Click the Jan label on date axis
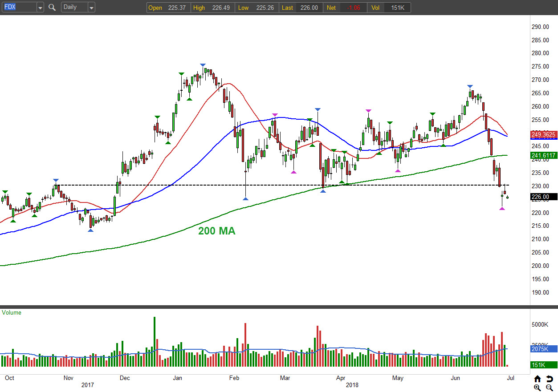Image resolution: width=558 pixels, height=392 pixels. point(177,378)
